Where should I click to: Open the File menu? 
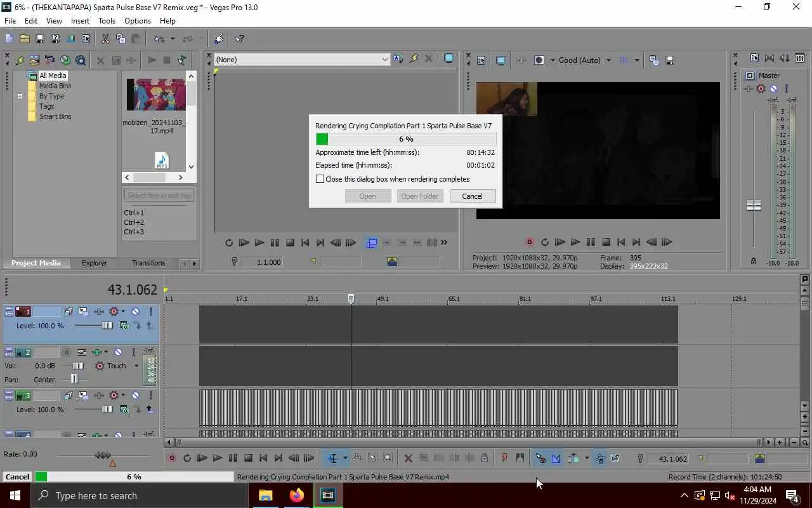(10, 21)
